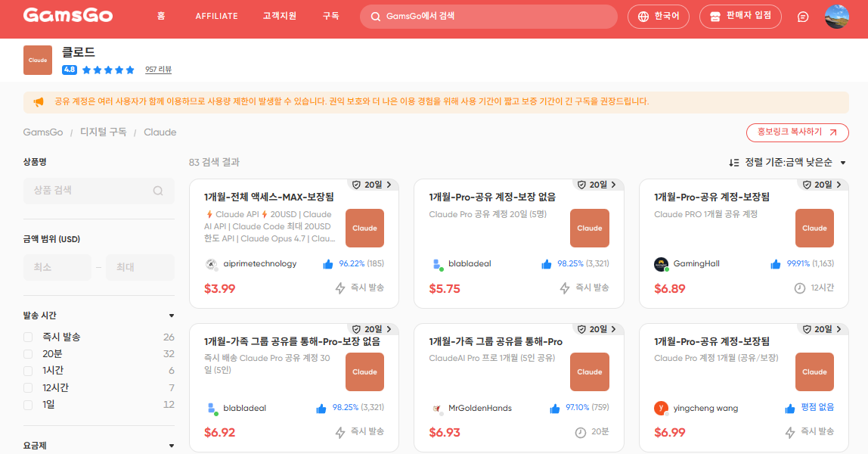This screenshot has height=454, width=868.
Task: Click shield warranty badge on $6.89 card
Action: (807, 185)
